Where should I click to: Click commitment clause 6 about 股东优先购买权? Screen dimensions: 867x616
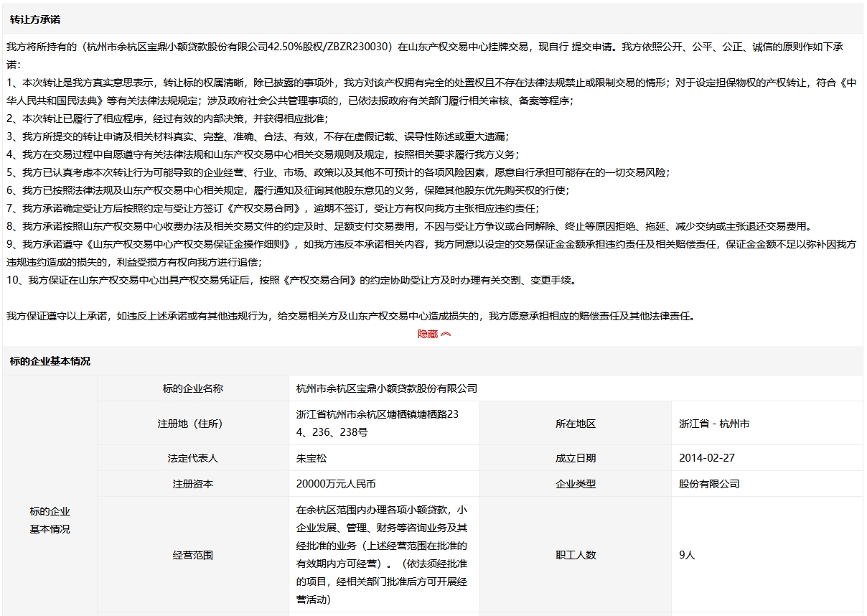click(287, 190)
